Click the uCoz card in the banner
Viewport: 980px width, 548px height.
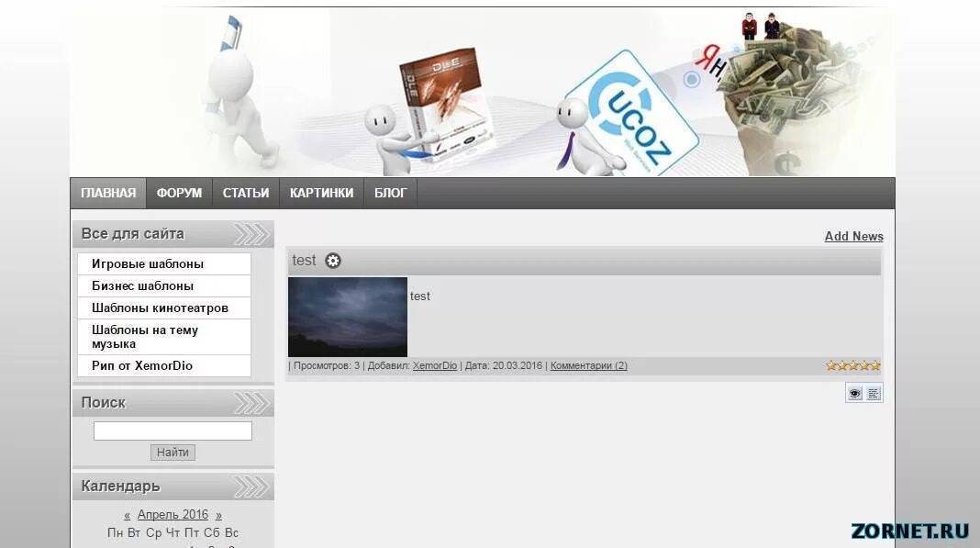click(632, 114)
